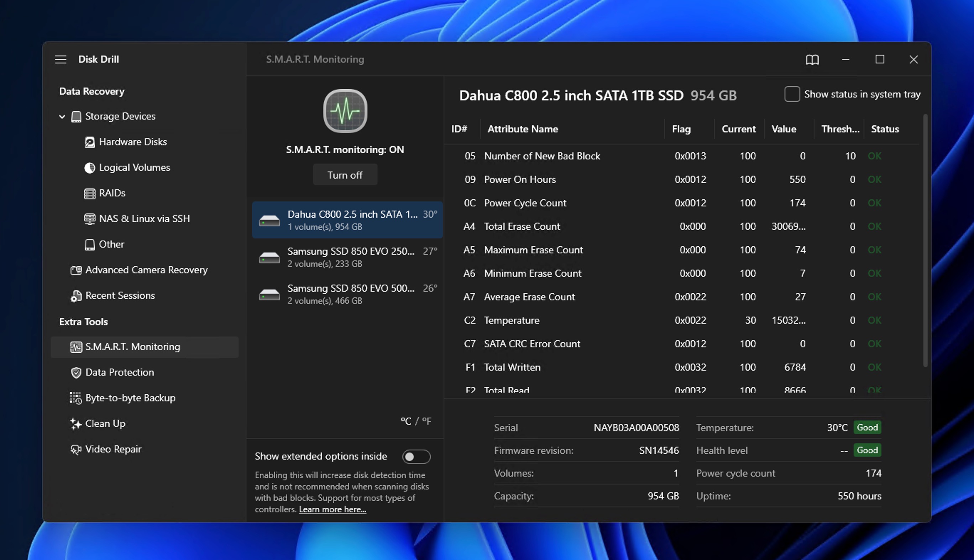Go to Byte-to-byte Backup tool

pyautogui.click(x=130, y=398)
